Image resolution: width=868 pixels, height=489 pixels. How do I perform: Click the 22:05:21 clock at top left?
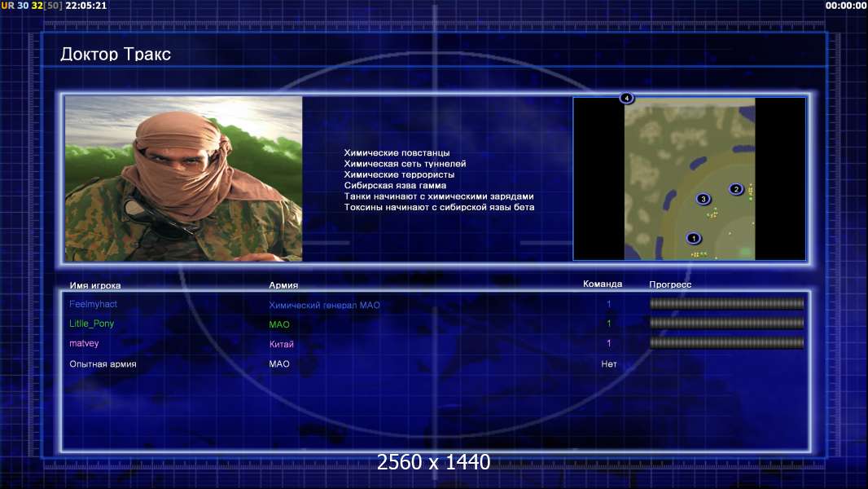[x=85, y=6]
